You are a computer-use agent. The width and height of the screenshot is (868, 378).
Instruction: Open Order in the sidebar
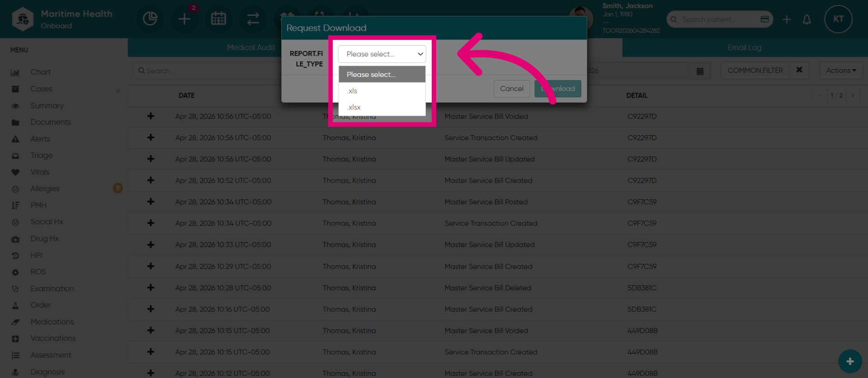coord(41,305)
